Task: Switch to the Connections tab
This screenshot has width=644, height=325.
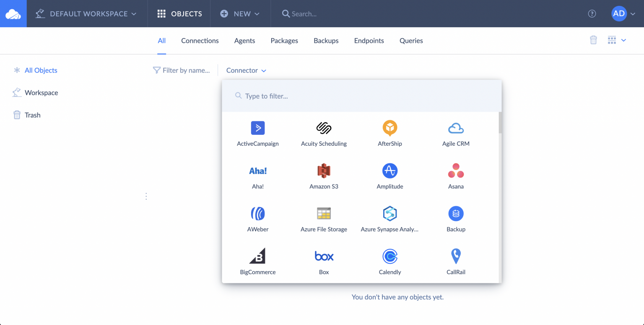Action: point(200,40)
